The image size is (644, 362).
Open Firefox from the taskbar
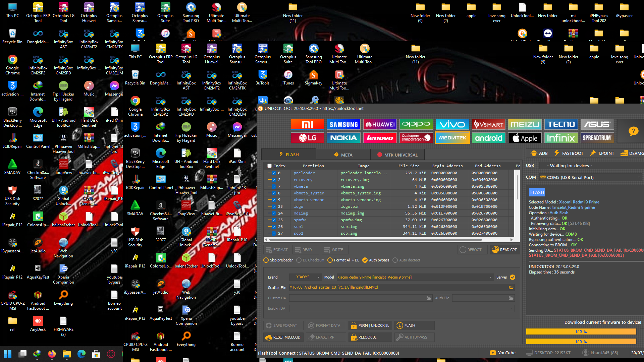coord(52,354)
